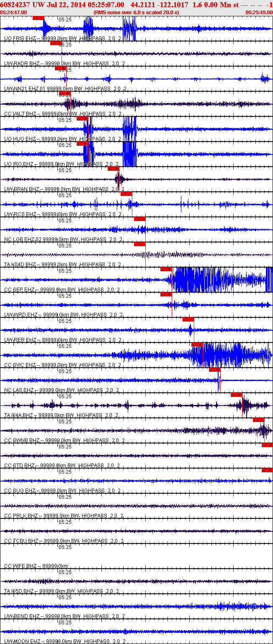Screen dimensions: 273x644
Task: Click the red pick flag on BEP trace
Action: tap(166, 269)
